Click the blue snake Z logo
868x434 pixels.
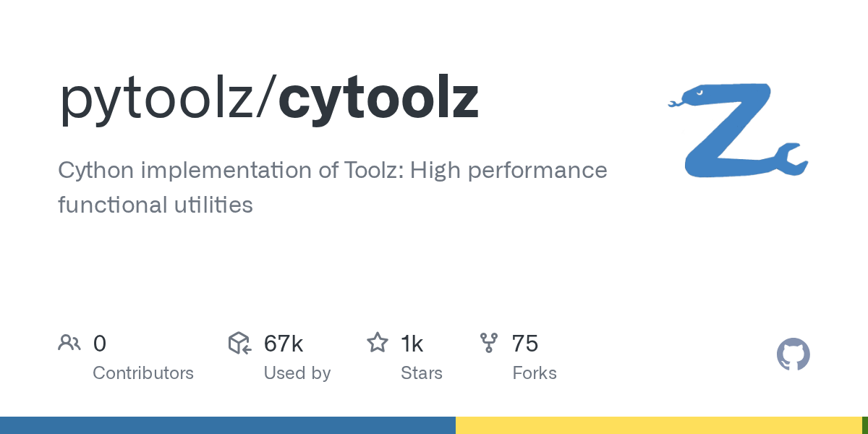(x=731, y=130)
